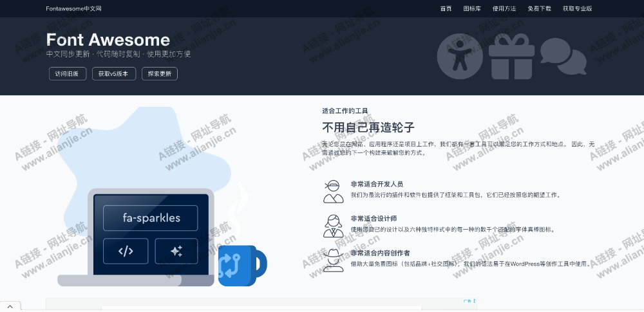Open the 图标库 nav item

tap(472, 8)
